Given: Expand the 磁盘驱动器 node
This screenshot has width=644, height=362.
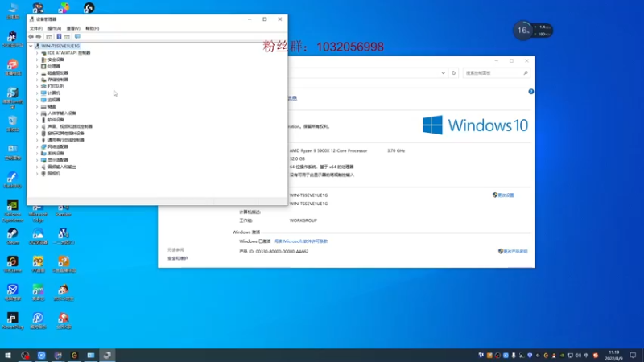Looking at the screenshot, I should click(37, 73).
